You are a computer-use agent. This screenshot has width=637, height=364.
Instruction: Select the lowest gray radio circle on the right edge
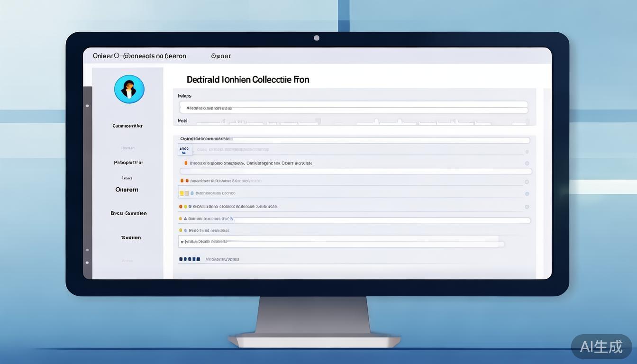(527, 207)
